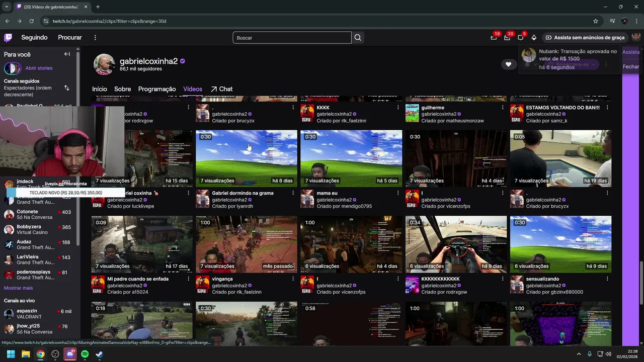Click the browser address bar URL

point(109,21)
